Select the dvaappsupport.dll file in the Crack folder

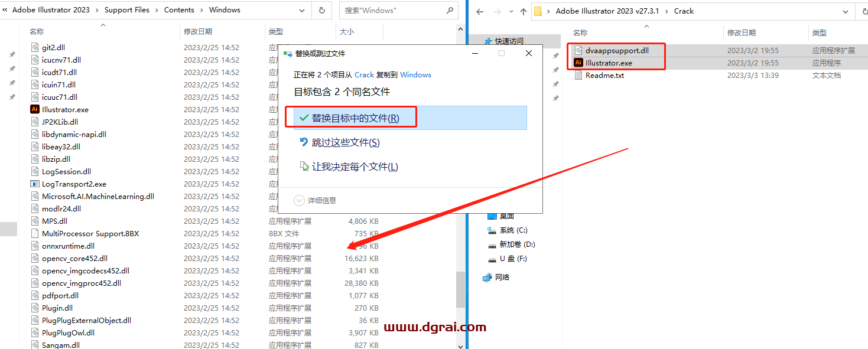coord(616,50)
